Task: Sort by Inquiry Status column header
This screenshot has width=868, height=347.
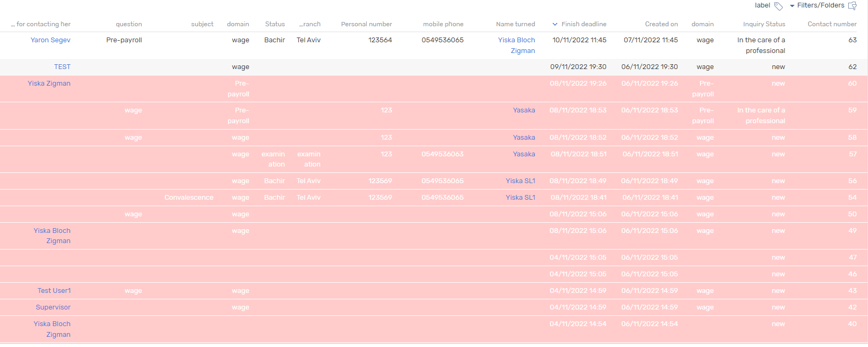Action: pos(764,24)
